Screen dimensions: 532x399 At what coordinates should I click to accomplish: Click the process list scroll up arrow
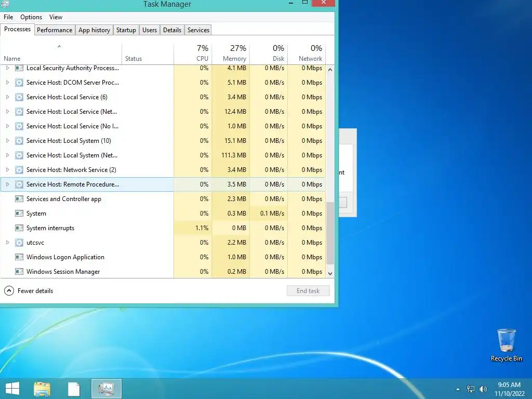pos(330,70)
